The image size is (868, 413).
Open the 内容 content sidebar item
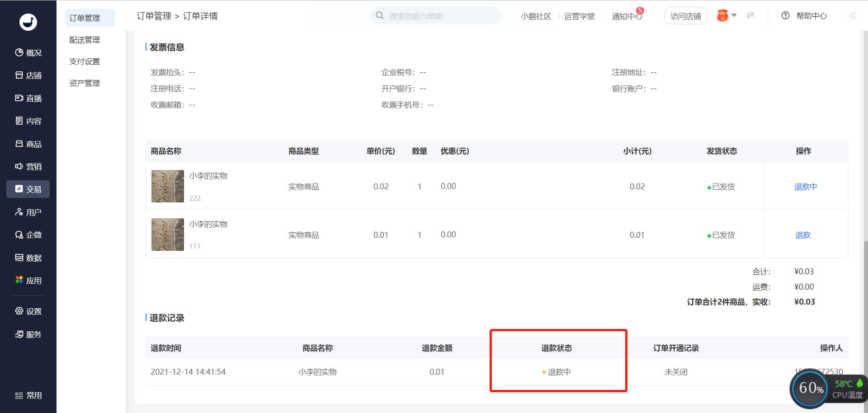tap(28, 121)
